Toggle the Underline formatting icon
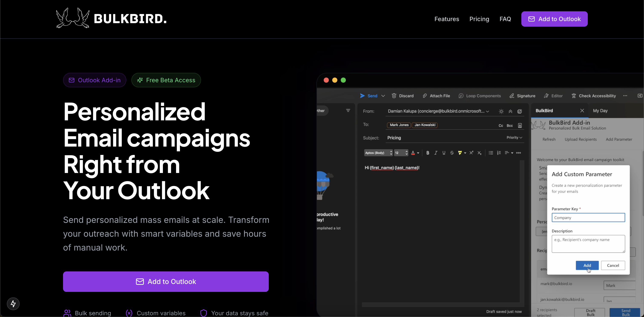Screen dimensions: 644x317 point(444,153)
